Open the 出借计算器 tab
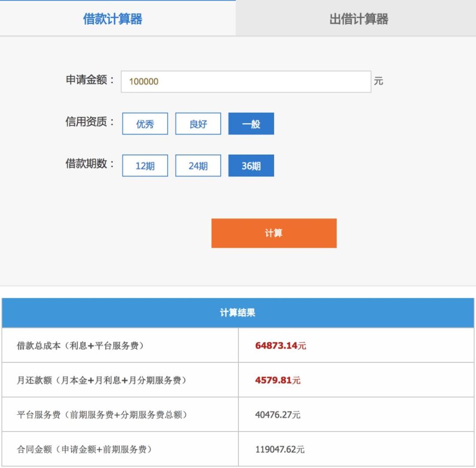Screen dimensions: 476x468 point(358,19)
